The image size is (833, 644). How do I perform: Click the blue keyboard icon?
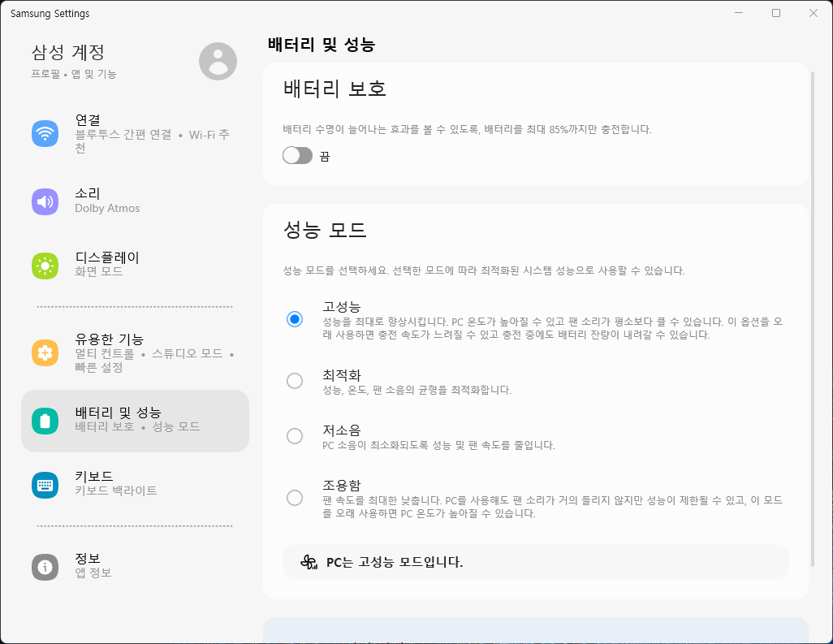(x=45, y=484)
